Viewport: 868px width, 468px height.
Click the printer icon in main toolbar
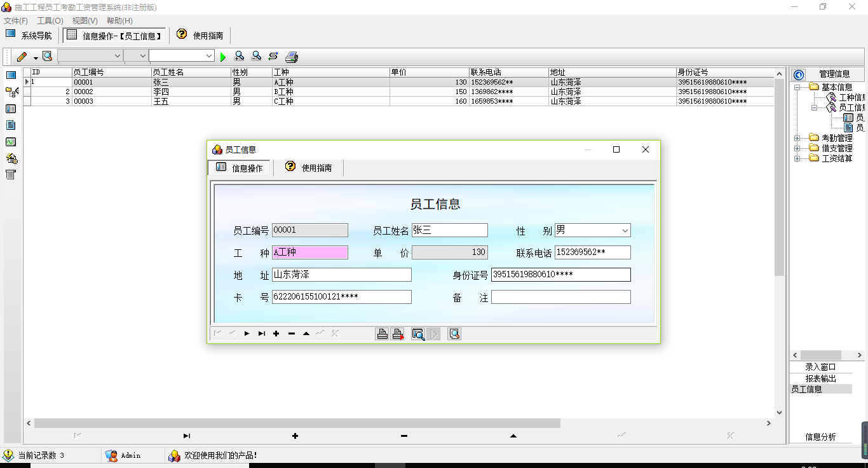click(x=292, y=57)
